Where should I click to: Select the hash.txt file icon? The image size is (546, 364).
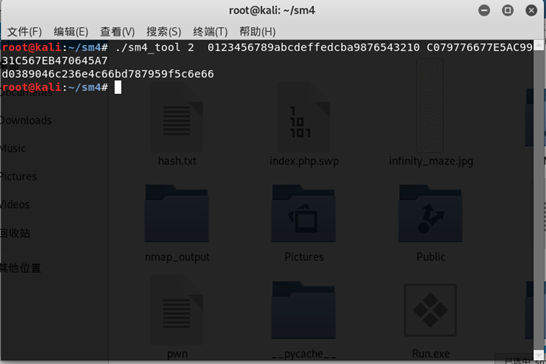pyautogui.click(x=177, y=118)
